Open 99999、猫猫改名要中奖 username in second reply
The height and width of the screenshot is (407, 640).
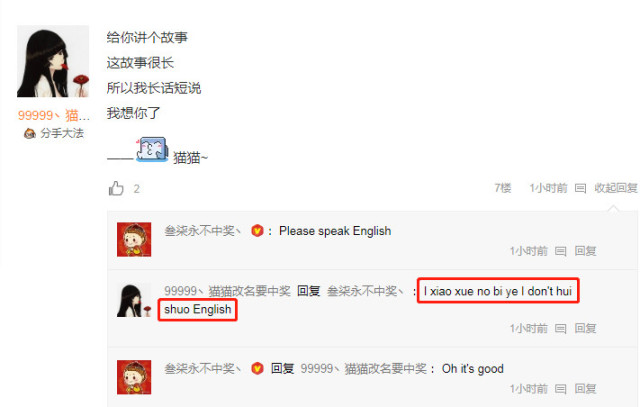(x=227, y=291)
